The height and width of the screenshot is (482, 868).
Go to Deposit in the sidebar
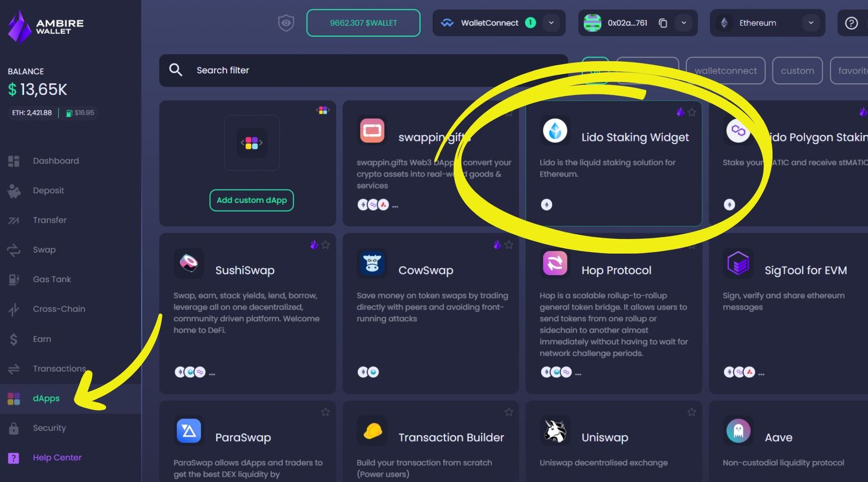(x=48, y=191)
